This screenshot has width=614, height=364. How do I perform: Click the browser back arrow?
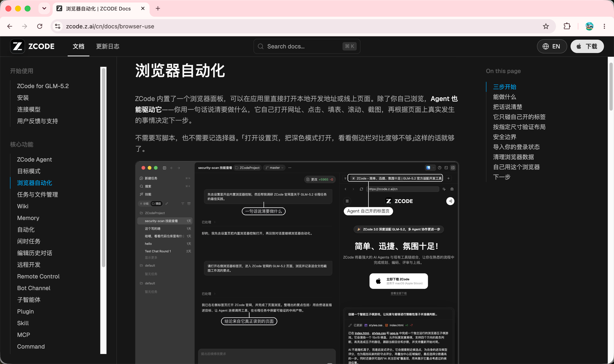click(x=10, y=26)
